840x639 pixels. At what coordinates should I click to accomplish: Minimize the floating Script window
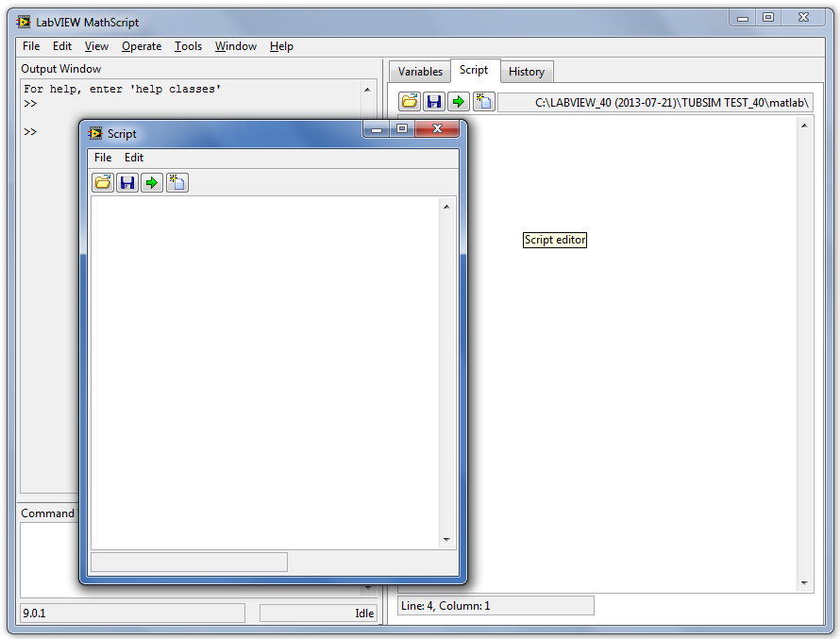coord(377,129)
